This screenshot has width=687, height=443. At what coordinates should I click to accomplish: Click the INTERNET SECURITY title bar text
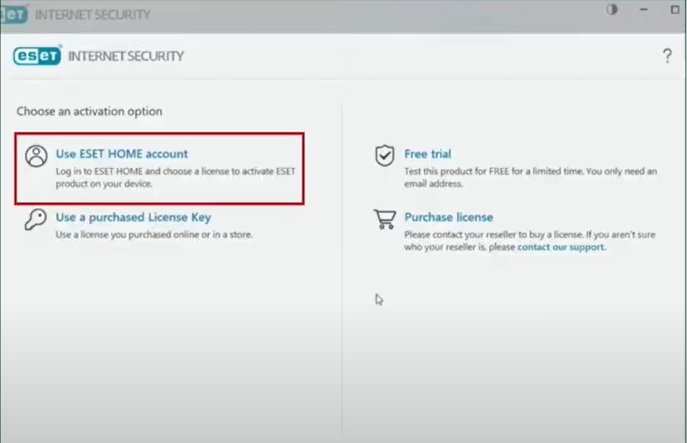click(92, 15)
